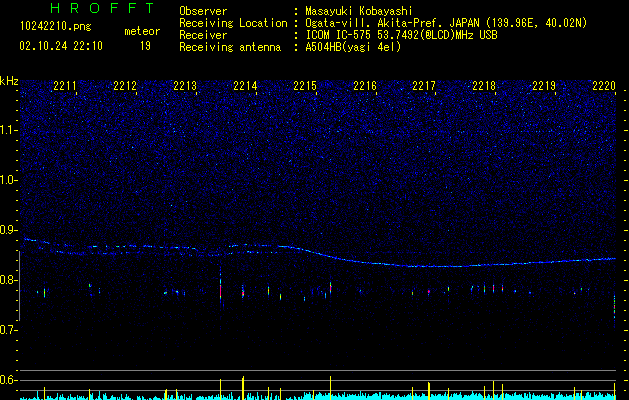Image resolution: width=629 pixels, height=400 pixels.
Task: Click the 2218 time axis marker
Action: click(484, 86)
